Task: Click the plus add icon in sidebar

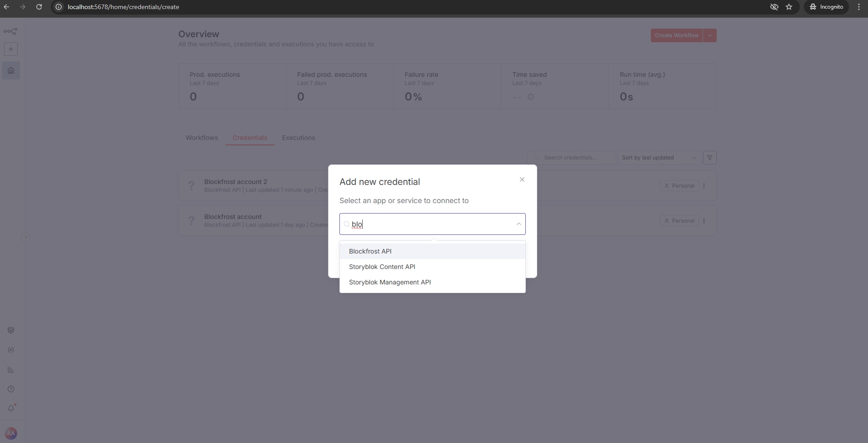Action: point(11,49)
